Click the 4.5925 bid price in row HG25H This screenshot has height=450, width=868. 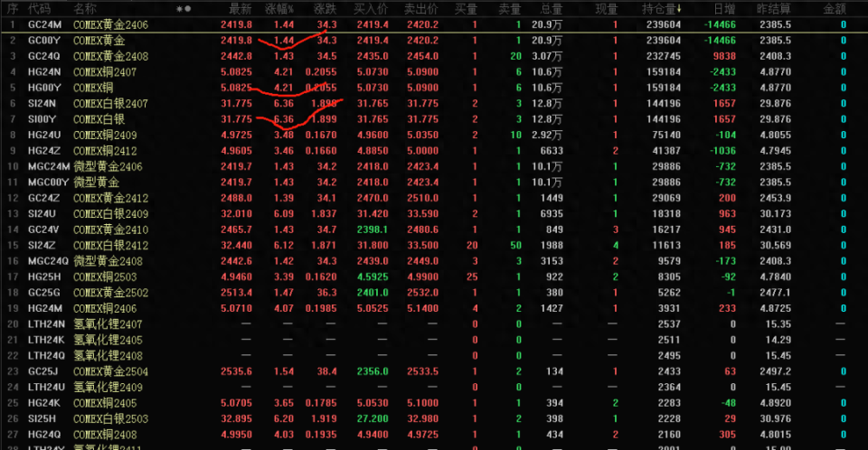[x=373, y=277]
